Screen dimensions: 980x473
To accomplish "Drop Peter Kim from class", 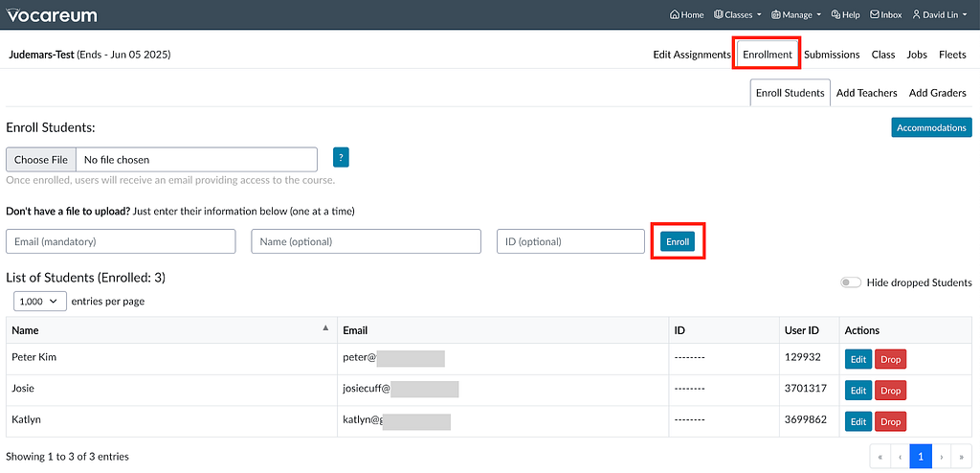I will point(891,359).
